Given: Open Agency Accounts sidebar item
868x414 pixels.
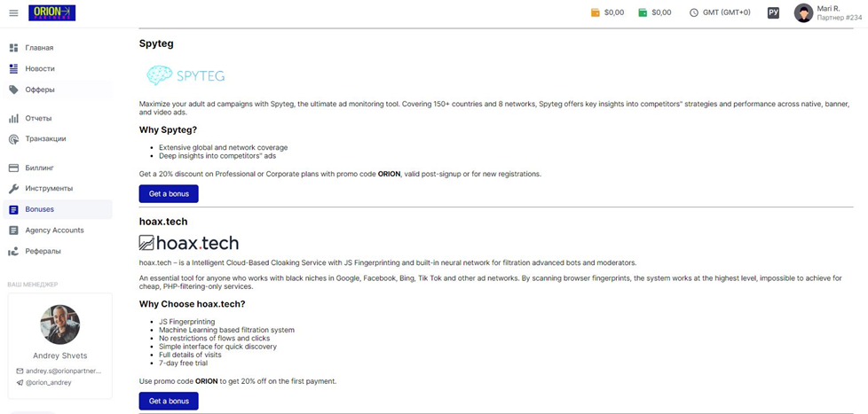Looking at the screenshot, I should (x=58, y=230).
